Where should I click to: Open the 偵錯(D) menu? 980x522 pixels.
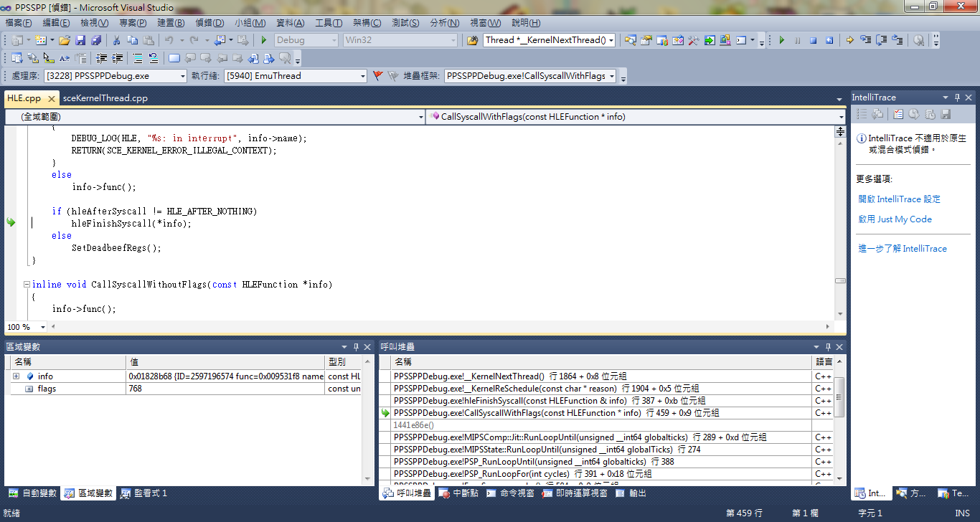click(x=209, y=23)
